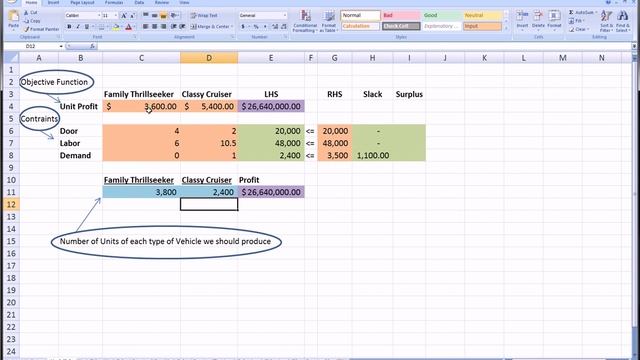Click the Select All corner box
The height and width of the screenshot is (360, 640).
[11, 58]
